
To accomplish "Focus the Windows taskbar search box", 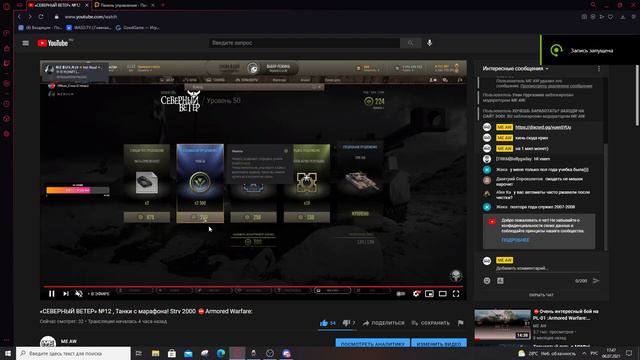I will click(x=73, y=353).
